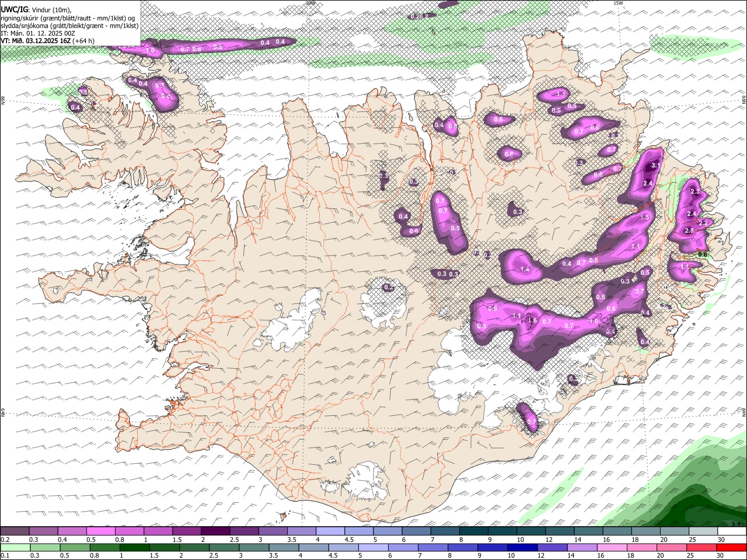This screenshot has height=560, width=747.
Task: Pick the upper scale swatch between 25 and 30
Action: pos(704,531)
